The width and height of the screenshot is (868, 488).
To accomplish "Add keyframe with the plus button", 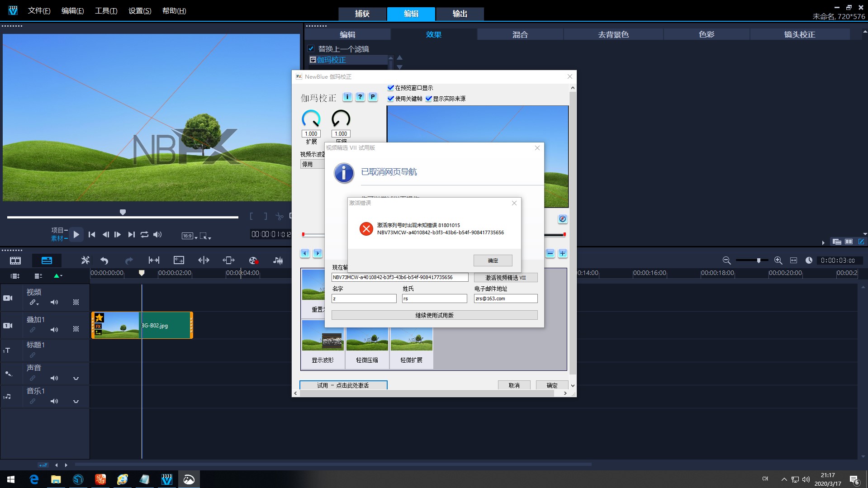I will 563,253.
